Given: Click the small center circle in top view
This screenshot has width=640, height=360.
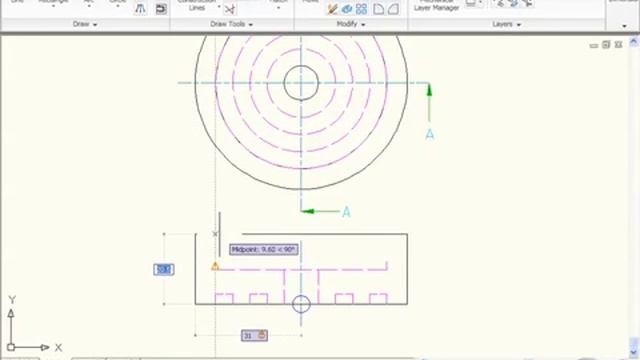Looking at the screenshot, I should (x=301, y=83).
